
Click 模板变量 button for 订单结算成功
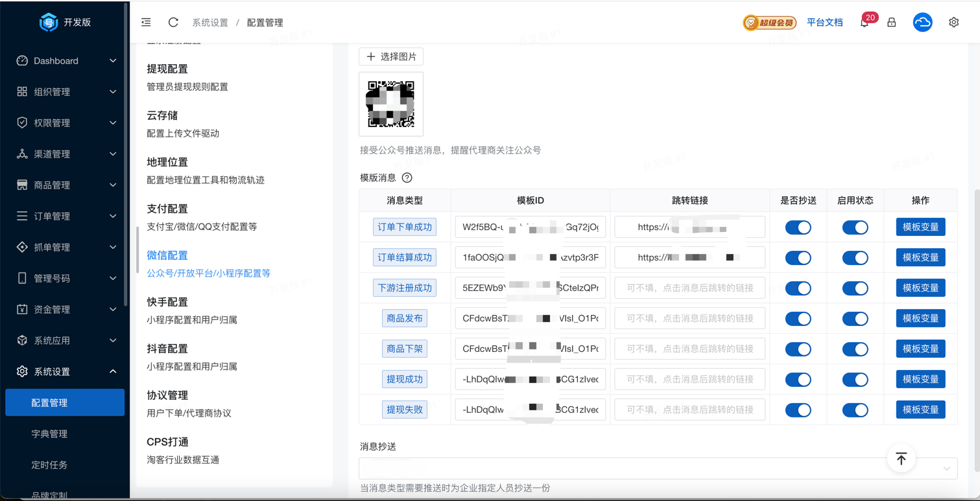(x=920, y=257)
